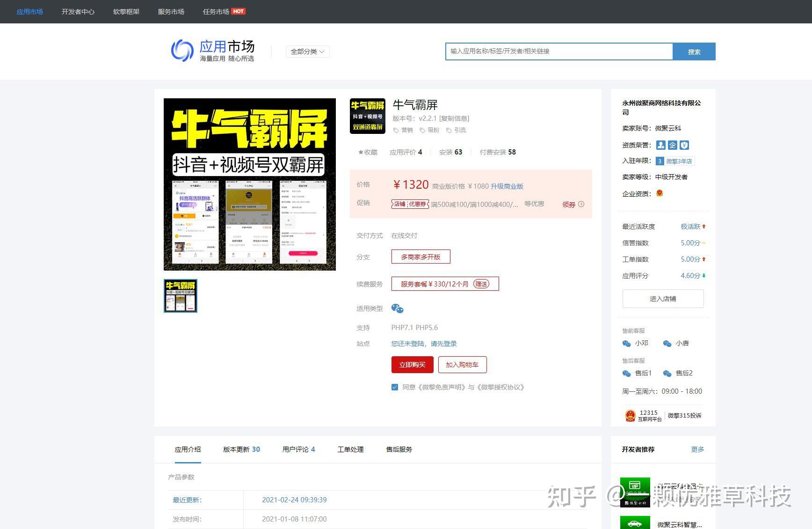This screenshot has width=812, height=529.
Task: Click the 领券 coupon link
Action: click(x=569, y=204)
